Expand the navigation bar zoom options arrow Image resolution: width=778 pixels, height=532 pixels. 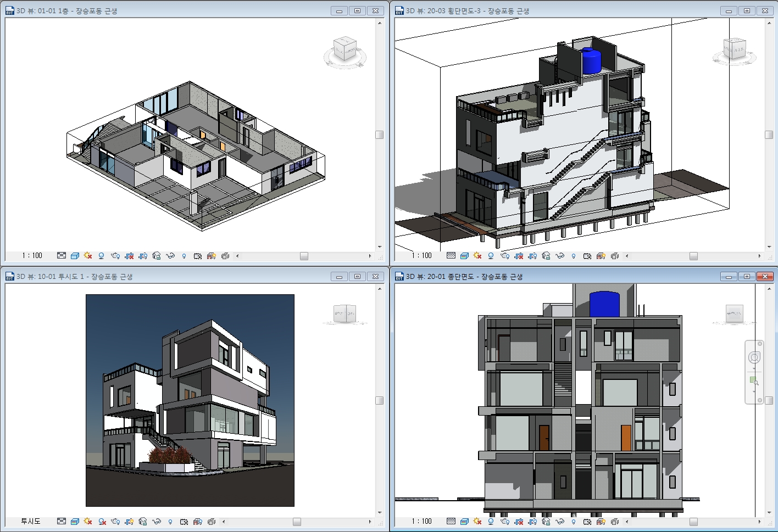pyautogui.click(x=754, y=391)
